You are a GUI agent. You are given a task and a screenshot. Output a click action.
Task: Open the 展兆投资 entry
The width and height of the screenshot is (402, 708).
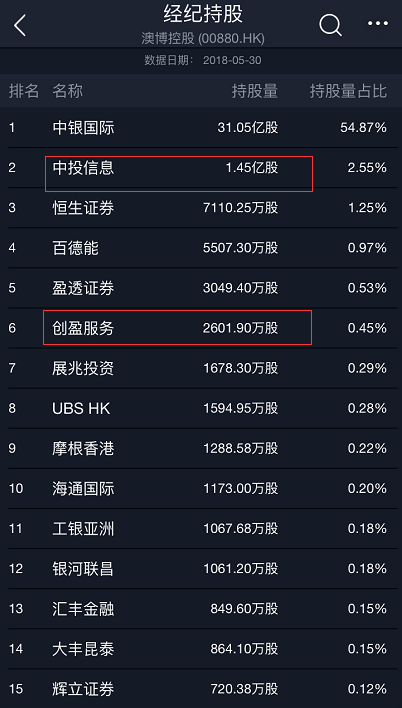click(x=201, y=368)
